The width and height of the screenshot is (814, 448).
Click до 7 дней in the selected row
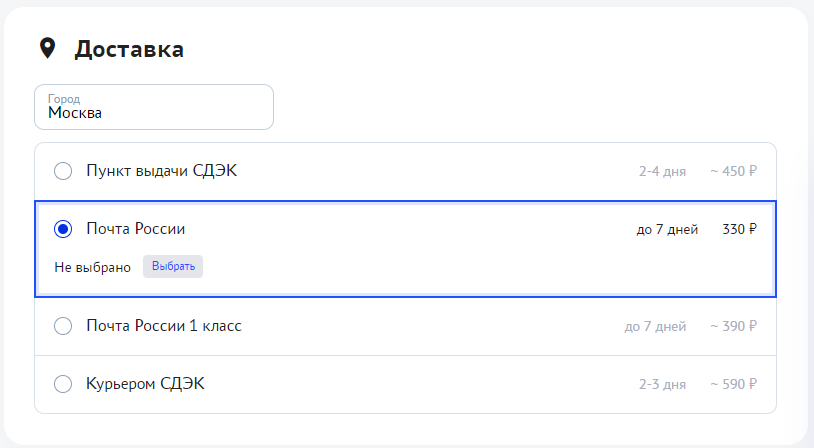667,229
